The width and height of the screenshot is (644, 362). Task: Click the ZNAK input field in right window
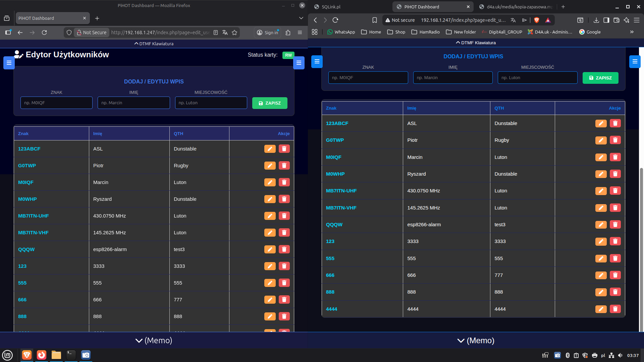368,78
